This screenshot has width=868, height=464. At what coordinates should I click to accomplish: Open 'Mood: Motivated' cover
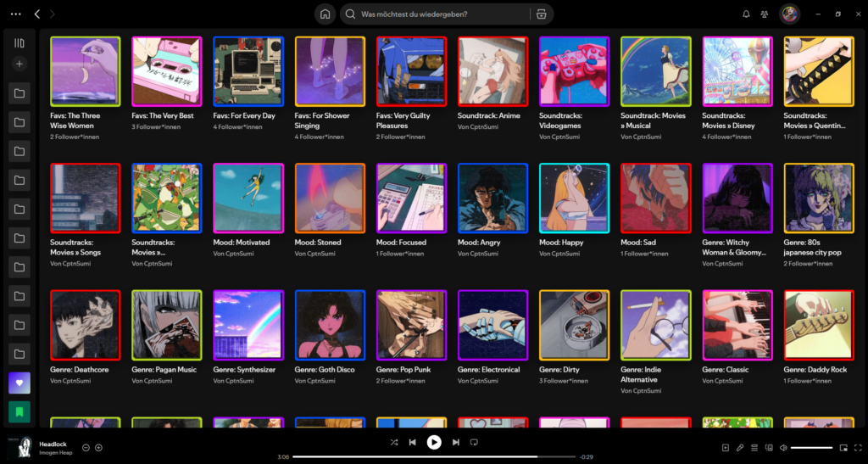click(248, 198)
